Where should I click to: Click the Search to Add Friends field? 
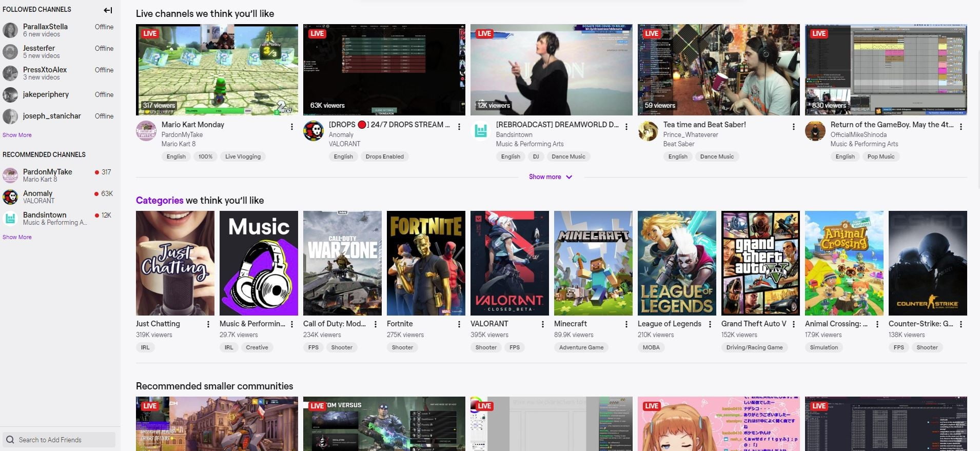pyautogui.click(x=60, y=440)
